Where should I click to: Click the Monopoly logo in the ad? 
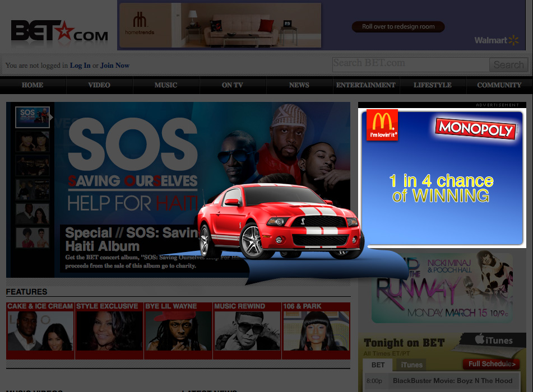(475, 129)
